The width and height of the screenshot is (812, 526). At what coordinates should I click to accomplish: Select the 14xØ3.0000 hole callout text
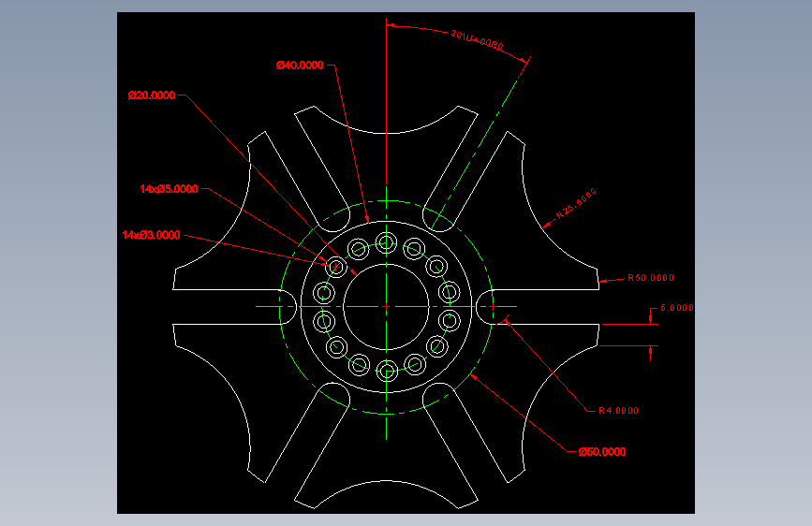pos(151,235)
